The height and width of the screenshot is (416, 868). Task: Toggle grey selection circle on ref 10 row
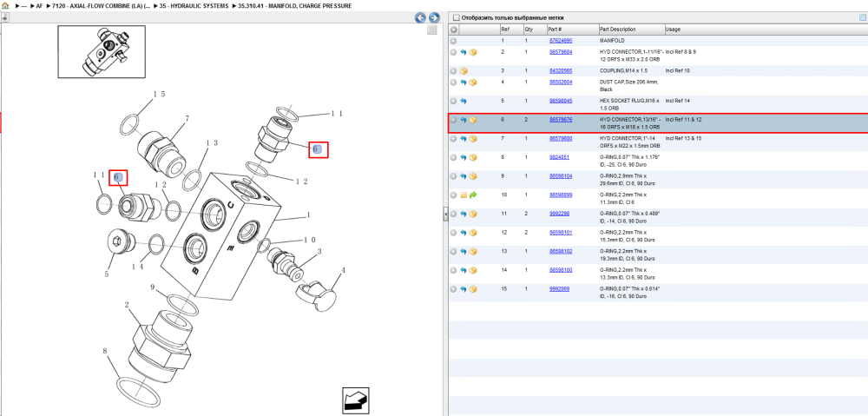453,195
